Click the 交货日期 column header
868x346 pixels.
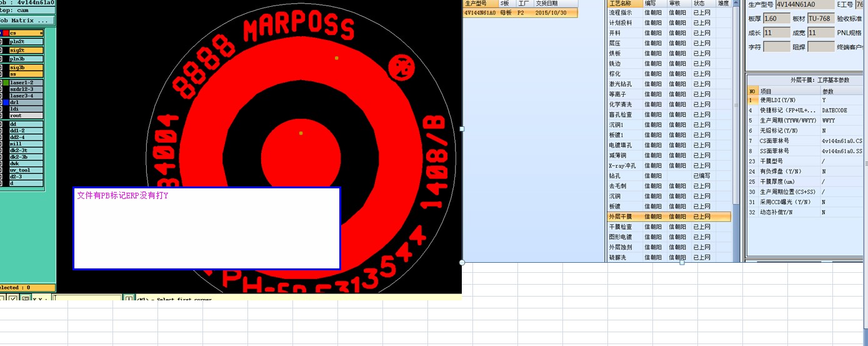(x=556, y=4)
